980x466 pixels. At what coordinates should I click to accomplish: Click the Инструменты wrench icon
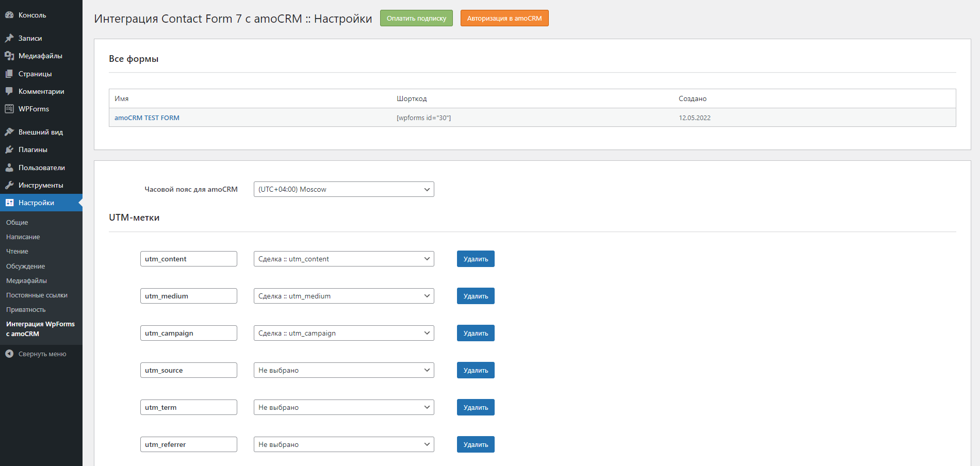(9, 185)
